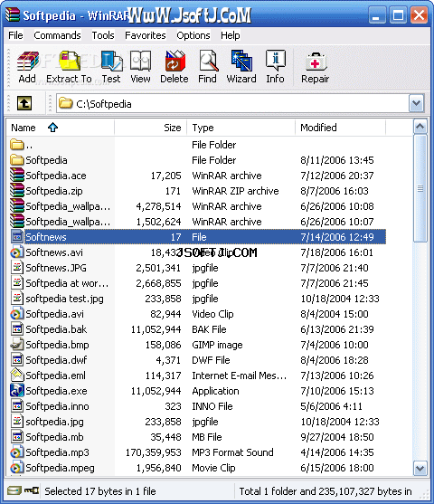The width and height of the screenshot is (434, 504).
Task: Click the Softpedia.mp3 sound icon
Action: pos(17,452)
